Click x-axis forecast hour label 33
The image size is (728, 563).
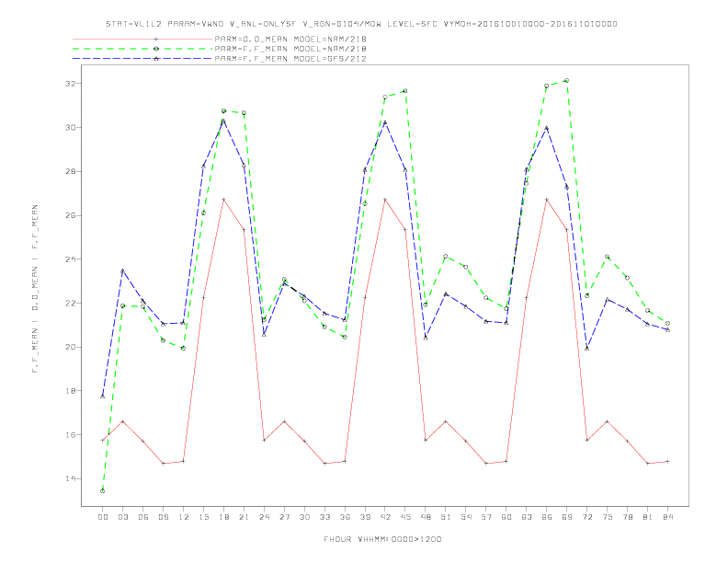coord(324,517)
